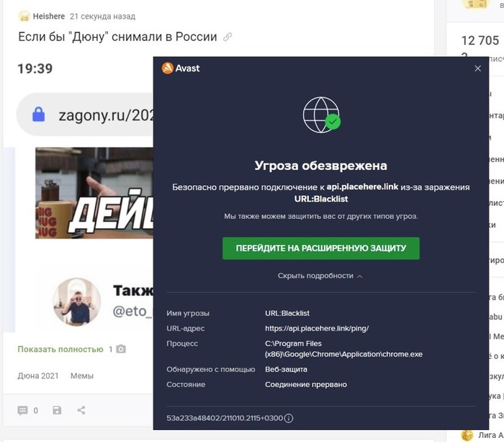Close the Avast threat popup
The height and width of the screenshot is (443, 504).
coord(477,68)
